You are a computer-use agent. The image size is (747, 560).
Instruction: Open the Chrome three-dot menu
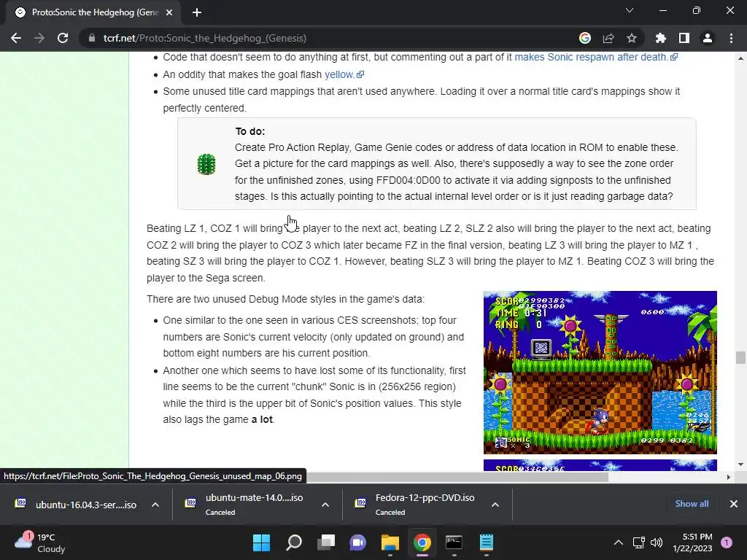[x=731, y=38]
